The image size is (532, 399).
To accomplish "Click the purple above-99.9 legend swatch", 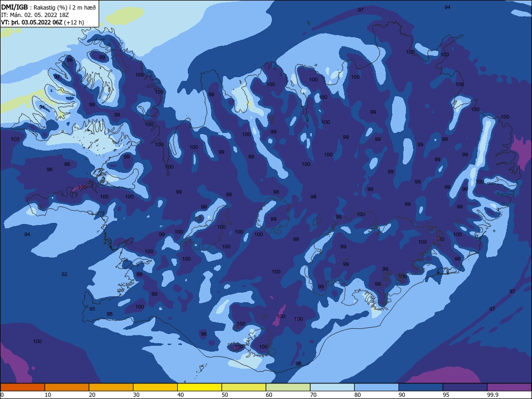I will (509, 387).
